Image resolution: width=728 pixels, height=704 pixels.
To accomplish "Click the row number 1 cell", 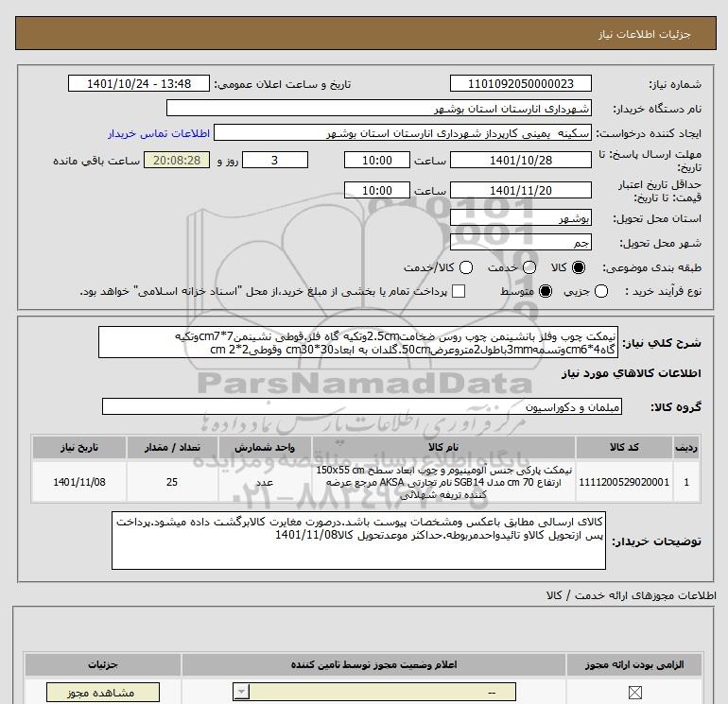I will (686, 482).
